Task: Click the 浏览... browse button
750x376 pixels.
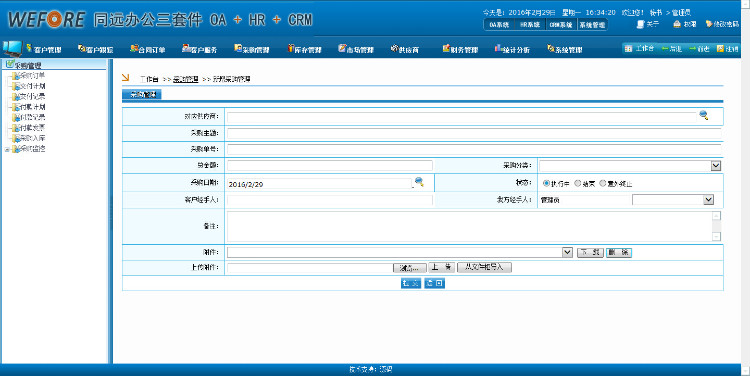Action: (x=409, y=268)
